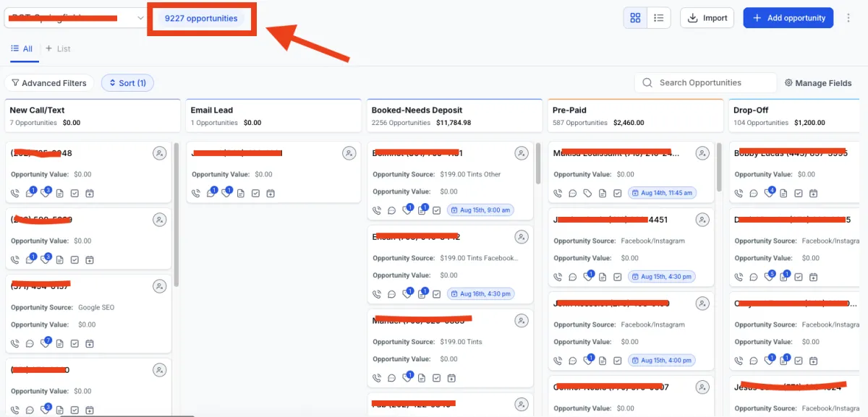Assign owner on the card ending 4451
This screenshot has width=868, height=417.
coord(702,220)
